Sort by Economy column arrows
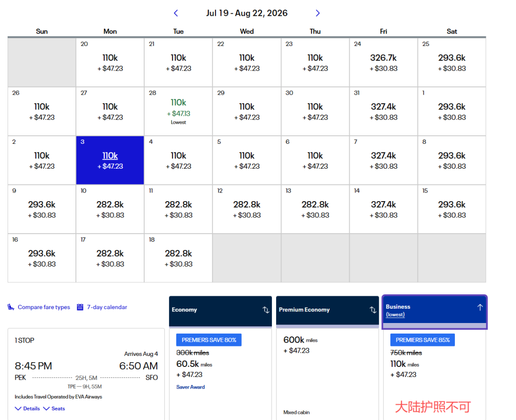The image size is (516, 420). [x=266, y=310]
